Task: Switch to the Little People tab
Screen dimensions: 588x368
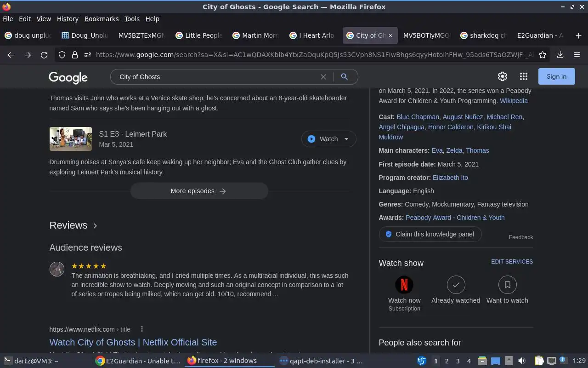Action: [x=199, y=35]
